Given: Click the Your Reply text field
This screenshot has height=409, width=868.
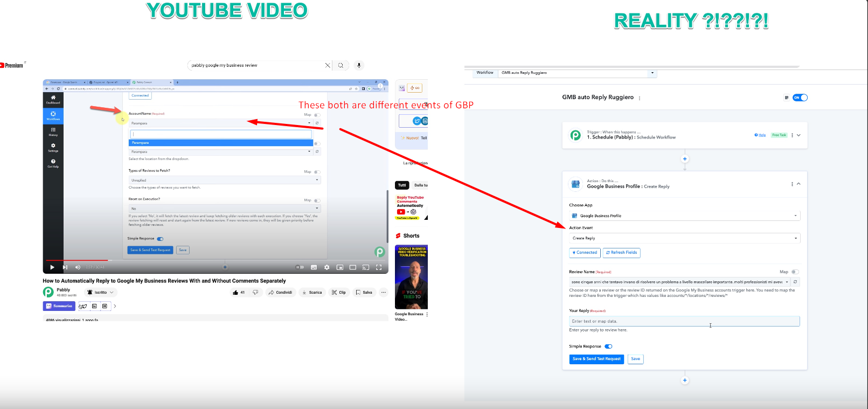Looking at the screenshot, I should 684,321.
